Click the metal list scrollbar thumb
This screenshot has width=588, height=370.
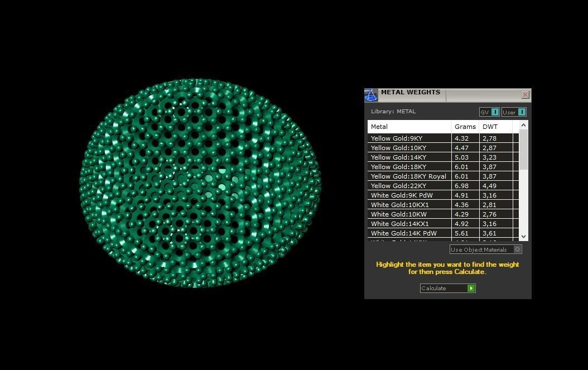click(x=523, y=150)
